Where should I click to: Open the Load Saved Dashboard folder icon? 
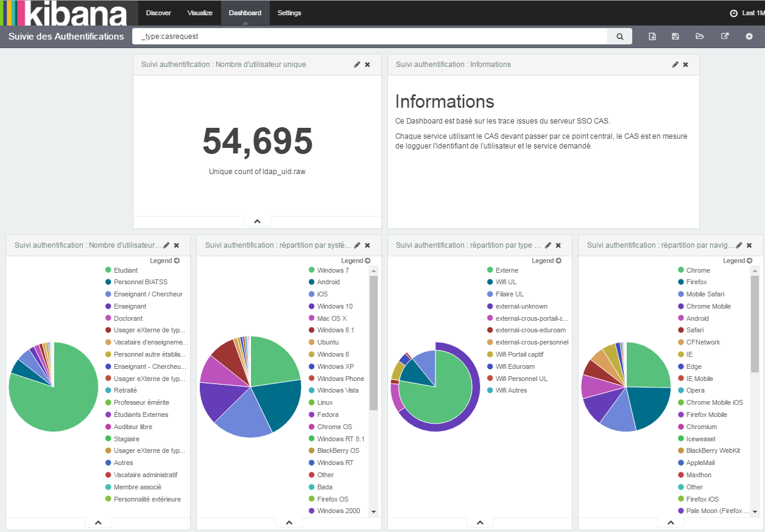click(x=700, y=37)
